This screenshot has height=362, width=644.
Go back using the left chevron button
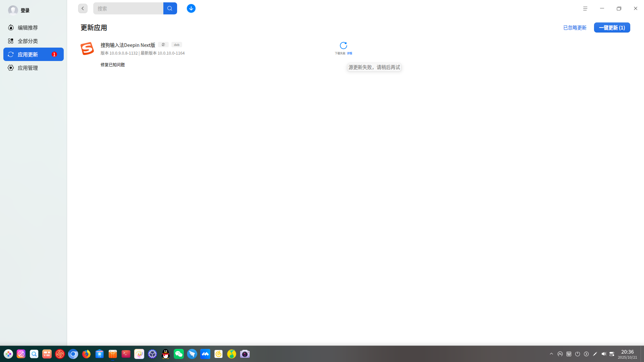pyautogui.click(x=83, y=8)
